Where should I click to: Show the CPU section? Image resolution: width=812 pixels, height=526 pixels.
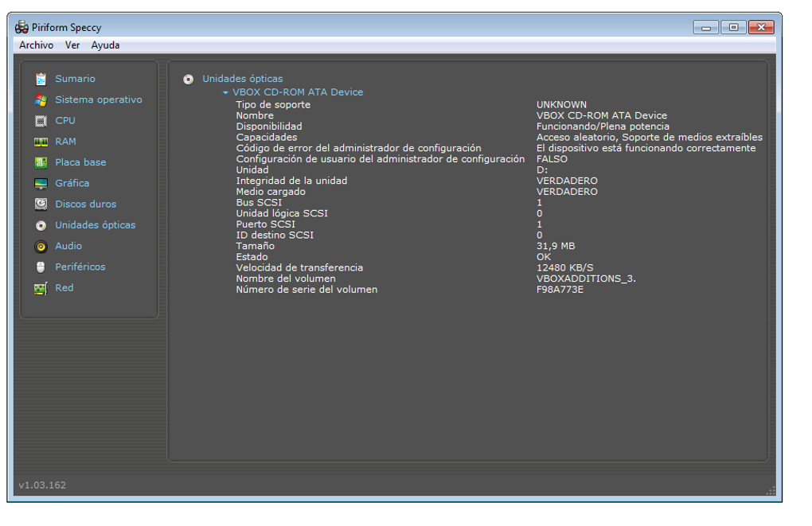pos(65,121)
